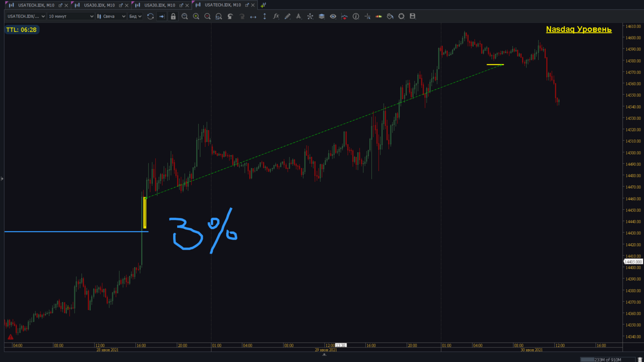Close the active USATECH.IDX, M10 tab
The image size is (644, 362).
tap(253, 5)
